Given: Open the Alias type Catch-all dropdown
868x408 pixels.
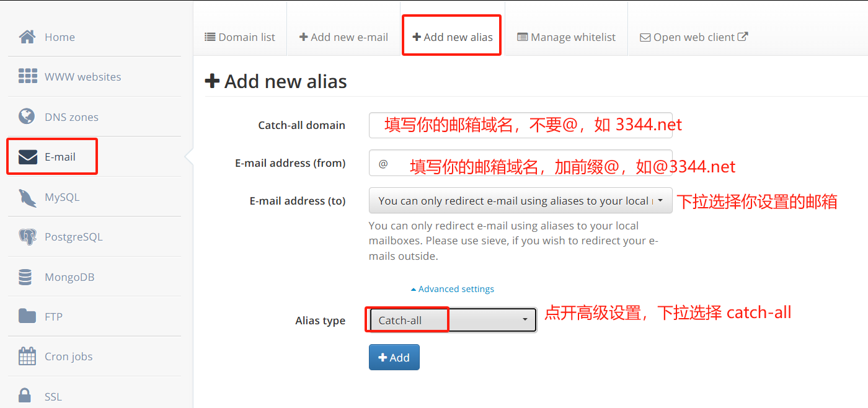Looking at the screenshot, I should (x=453, y=320).
